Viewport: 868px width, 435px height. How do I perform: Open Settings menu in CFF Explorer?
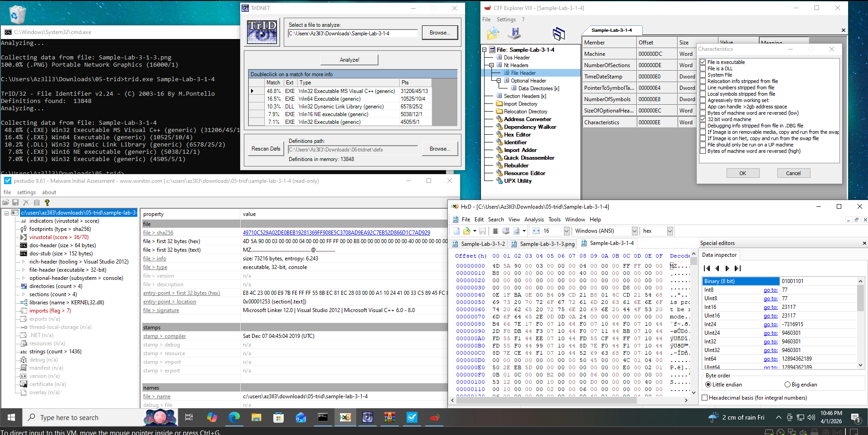point(506,20)
